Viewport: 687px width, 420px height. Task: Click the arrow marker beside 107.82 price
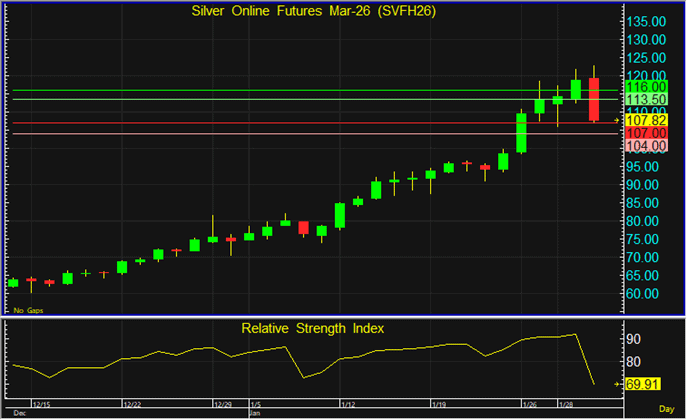[616, 119]
